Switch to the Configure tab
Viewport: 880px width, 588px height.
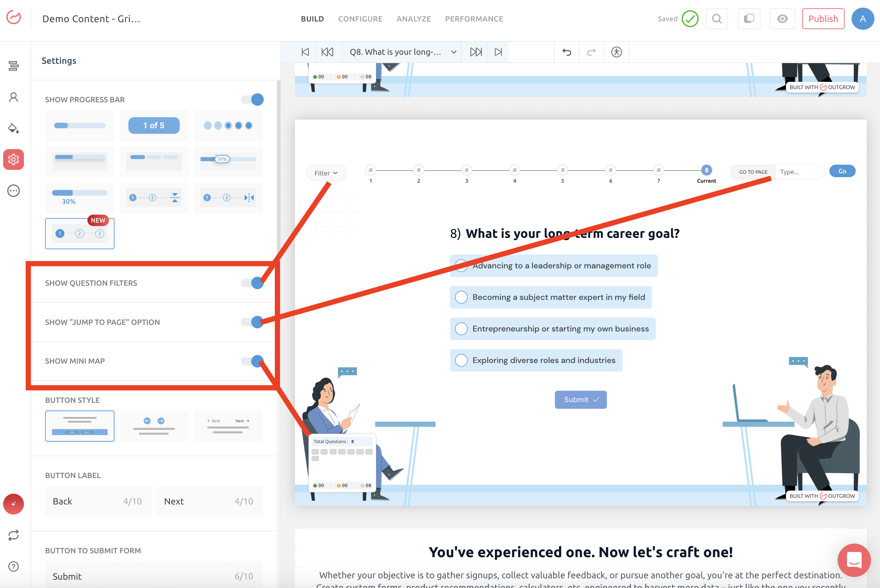[x=360, y=19]
